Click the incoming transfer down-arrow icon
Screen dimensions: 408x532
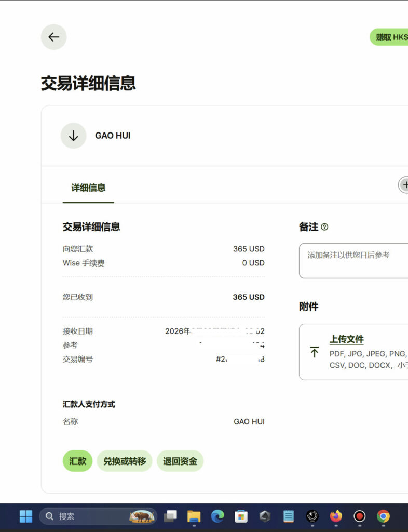point(73,136)
